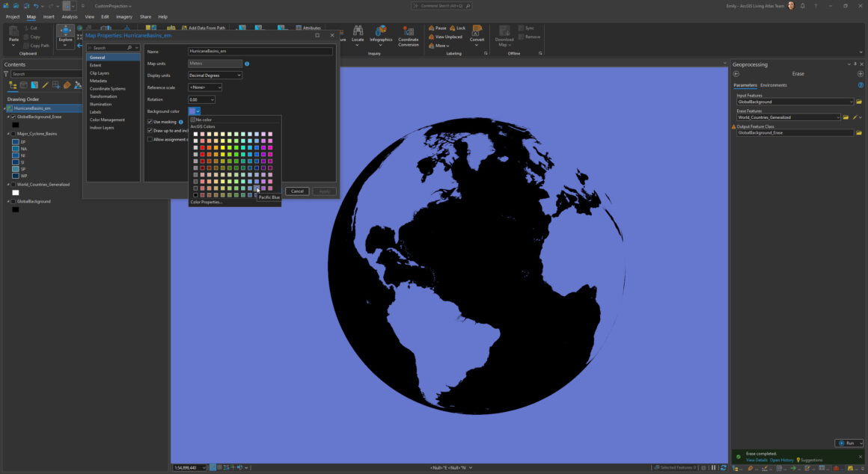Screen dimensions: 868x474
Task: Select Coordinate Systems in Map Properties
Action: point(108,88)
